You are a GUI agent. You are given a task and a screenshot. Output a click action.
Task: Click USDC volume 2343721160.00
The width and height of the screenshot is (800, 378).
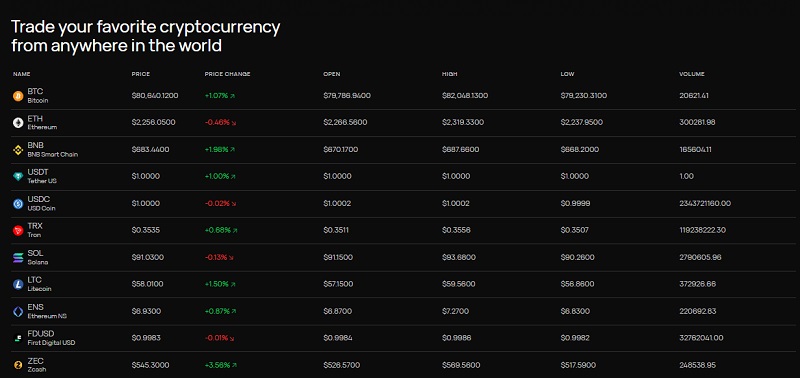705,204
